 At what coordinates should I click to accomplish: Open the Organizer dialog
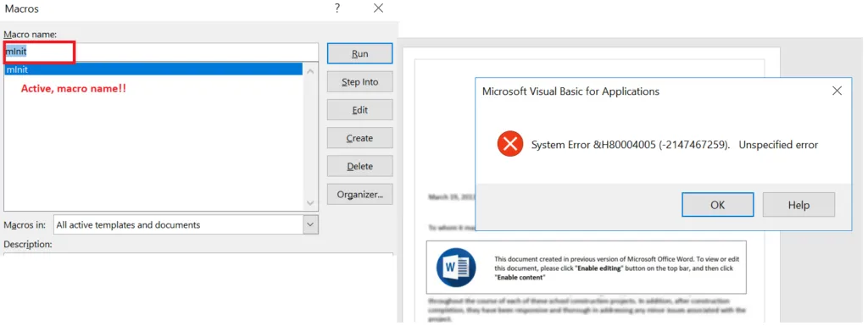click(x=359, y=195)
